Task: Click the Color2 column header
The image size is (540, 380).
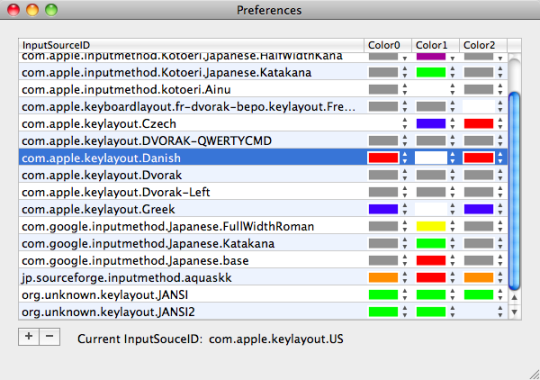Action: 483,45
